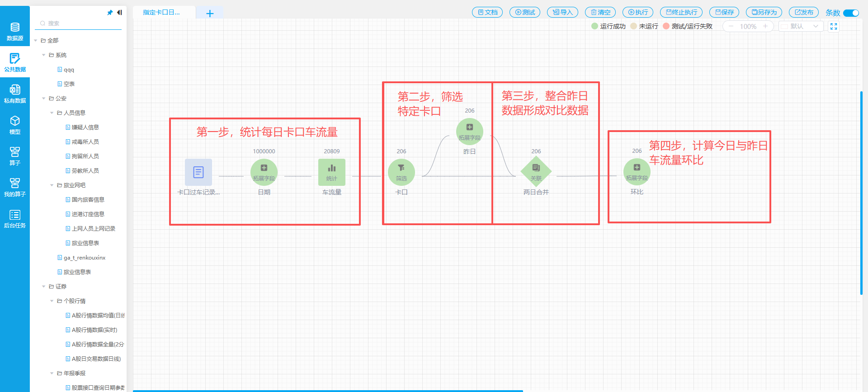Select the 统计 车流量 statistics node
The height and width of the screenshot is (392, 868).
pyautogui.click(x=331, y=172)
